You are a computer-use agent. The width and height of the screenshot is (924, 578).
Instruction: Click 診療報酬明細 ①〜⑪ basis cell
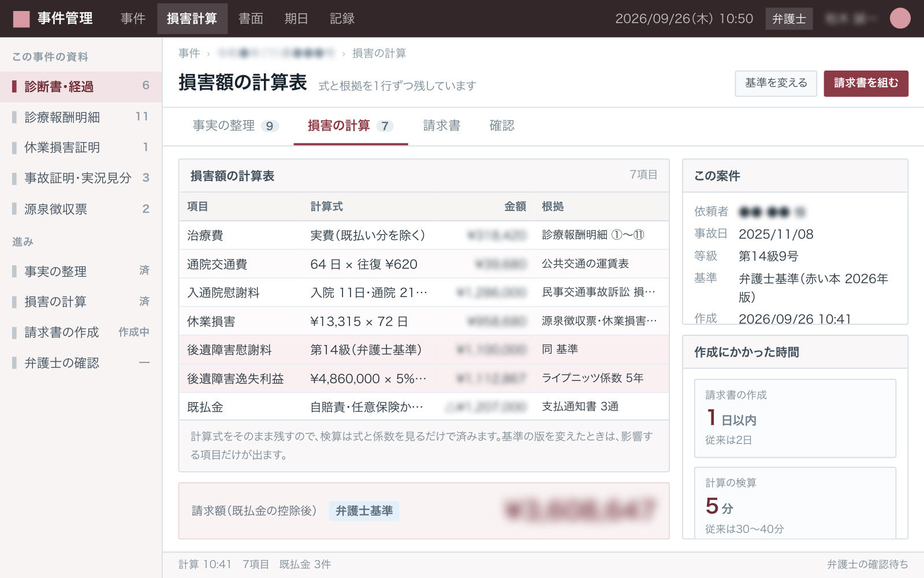click(x=593, y=235)
